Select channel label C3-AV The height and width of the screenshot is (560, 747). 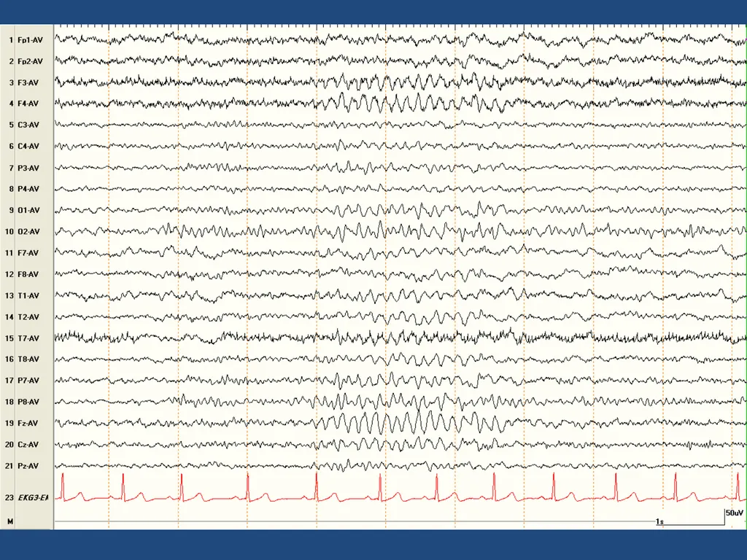(x=28, y=125)
